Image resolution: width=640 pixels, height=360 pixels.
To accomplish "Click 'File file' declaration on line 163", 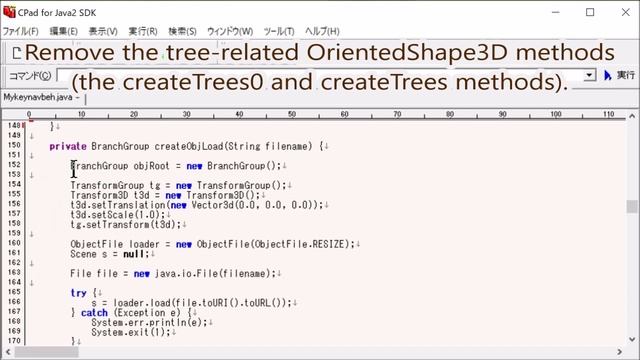I will (94, 273).
